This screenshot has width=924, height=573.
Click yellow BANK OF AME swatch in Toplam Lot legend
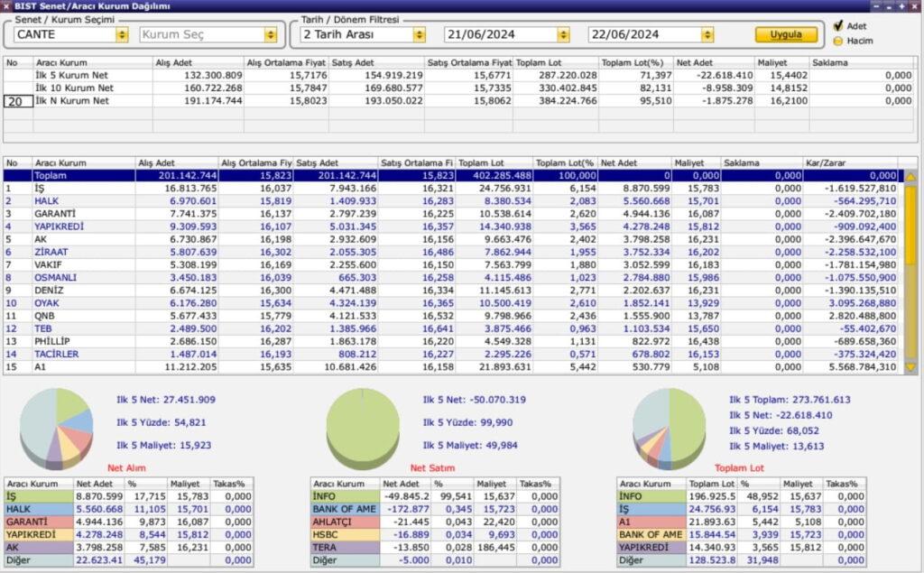click(x=651, y=535)
